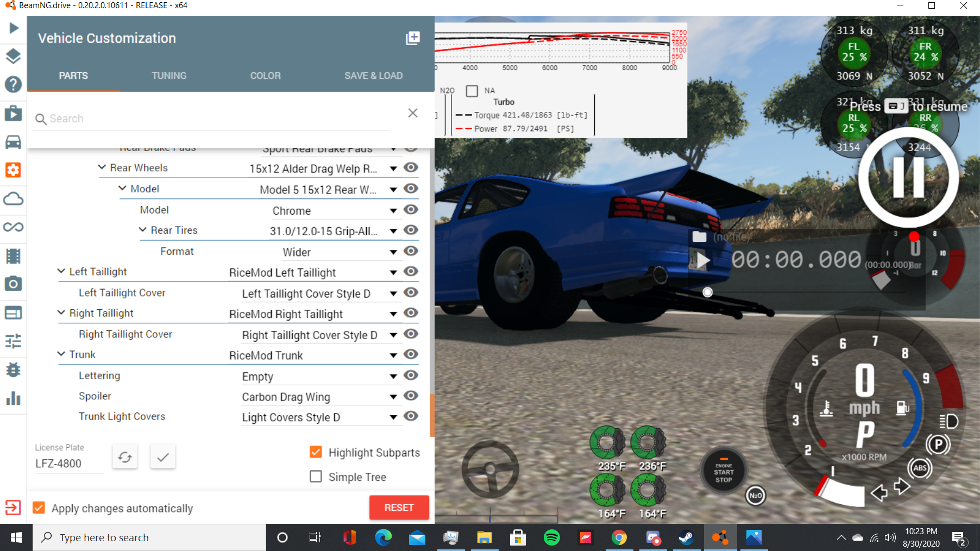Toggle visibility eye for Left Taillight

(411, 271)
